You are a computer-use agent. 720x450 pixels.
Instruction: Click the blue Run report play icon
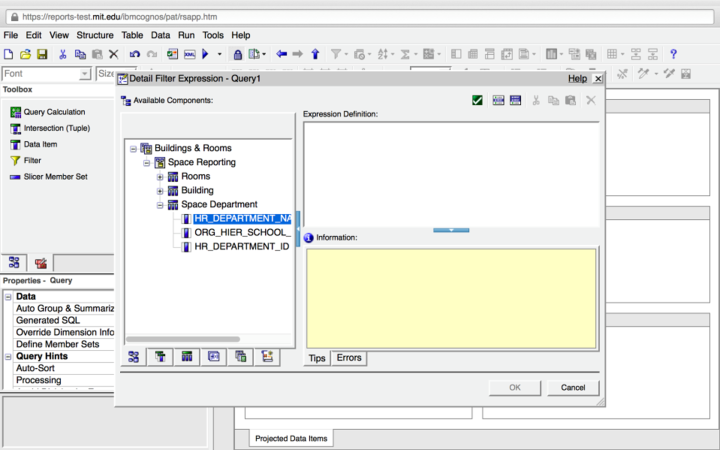(205, 54)
